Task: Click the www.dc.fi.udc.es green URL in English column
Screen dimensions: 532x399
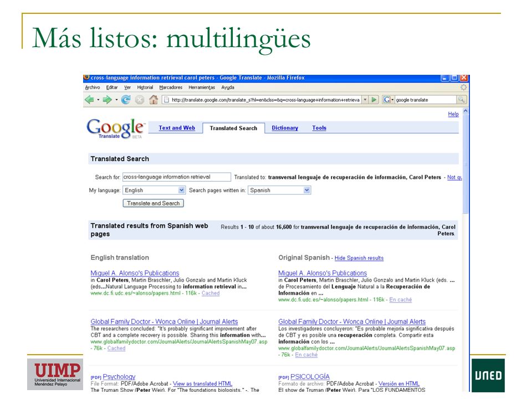Action: pos(135,293)
